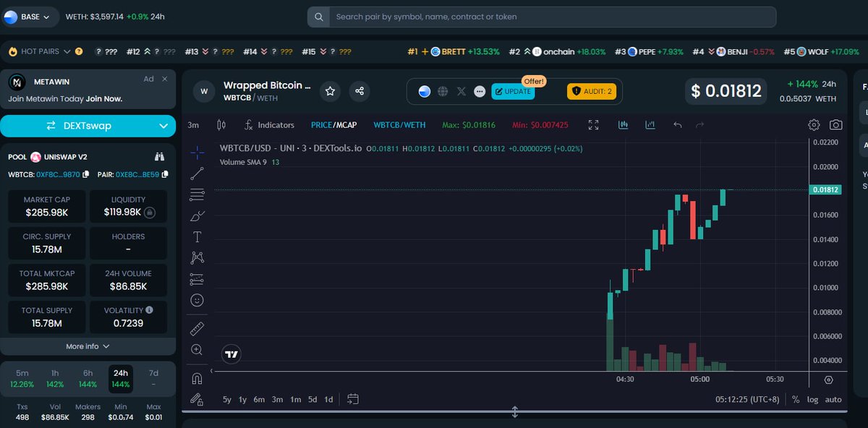Select the brush drawing tool
Image resolution: width=868 pixels, height=428 pixels.
(197, 215)
